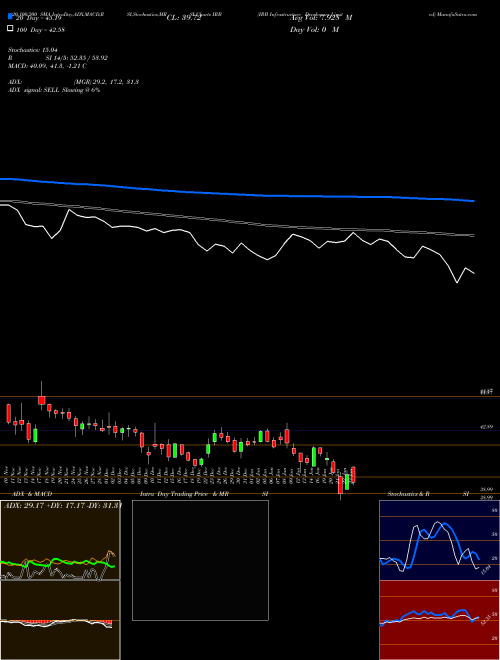Click the 'Intra Day Trading Price & MR' title
This screenshot has height=660, width=500.
tap(184, 494)
